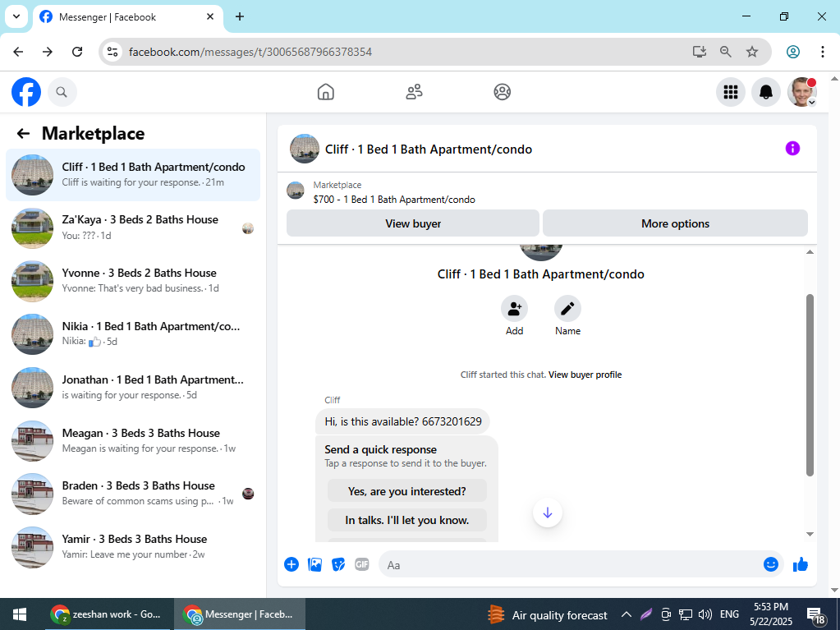Choose a sticker icon

pos(338,564)
